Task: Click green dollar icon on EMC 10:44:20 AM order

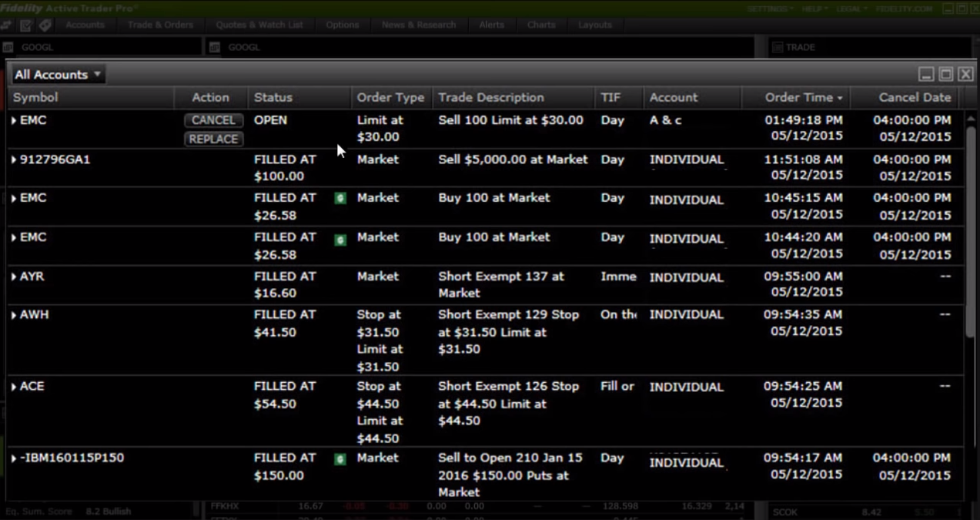Action: pyautogui.click(x=339, y=240)
